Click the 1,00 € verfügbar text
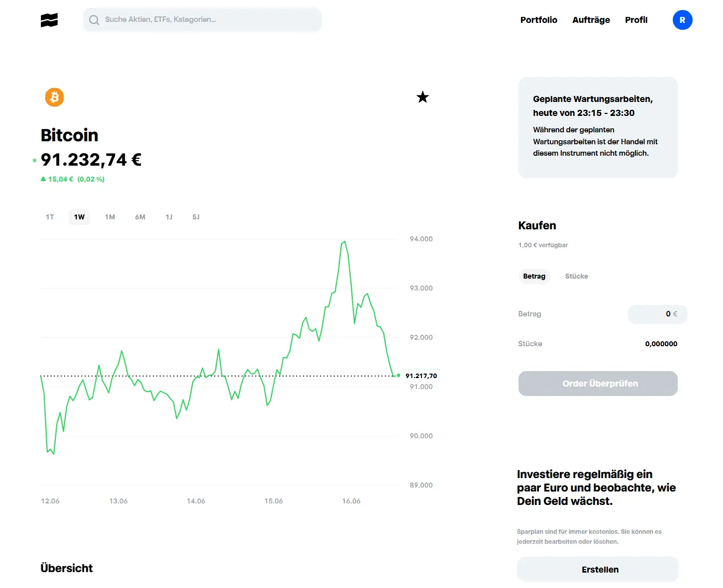 [543, 245]
